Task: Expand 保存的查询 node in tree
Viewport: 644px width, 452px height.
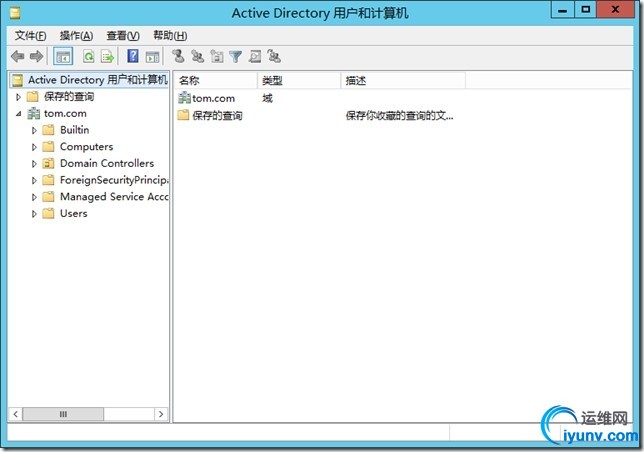Action: pyautogui.click(x=18, y=97)
